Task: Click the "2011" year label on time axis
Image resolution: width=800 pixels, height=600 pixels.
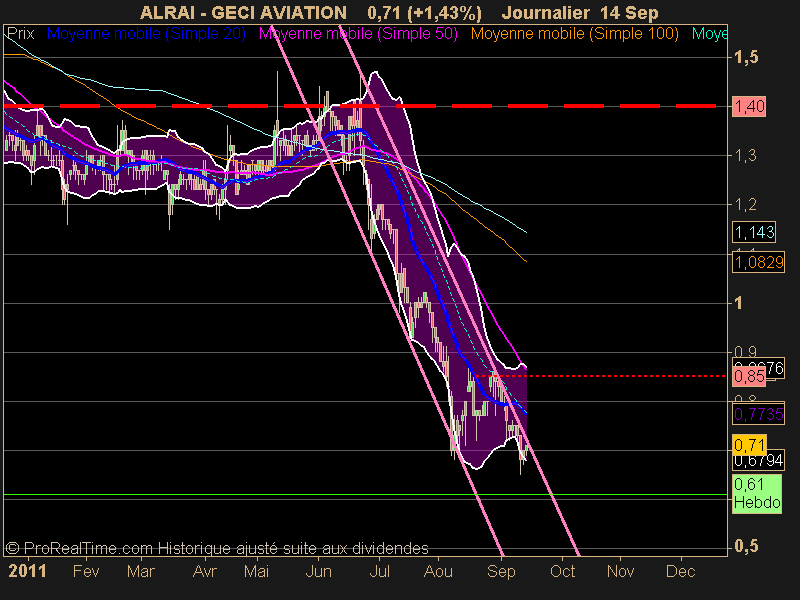Action: click(x=28, y=571)
